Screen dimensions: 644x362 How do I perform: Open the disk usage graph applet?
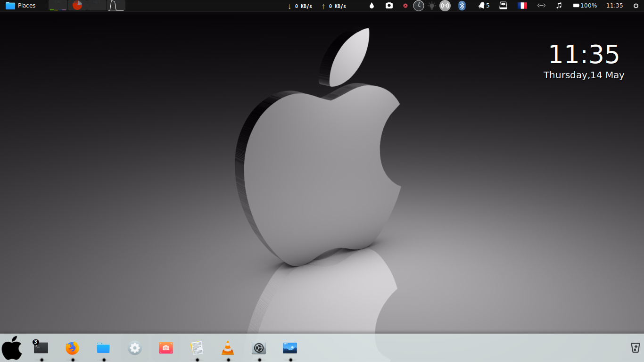tap(116, 6)
